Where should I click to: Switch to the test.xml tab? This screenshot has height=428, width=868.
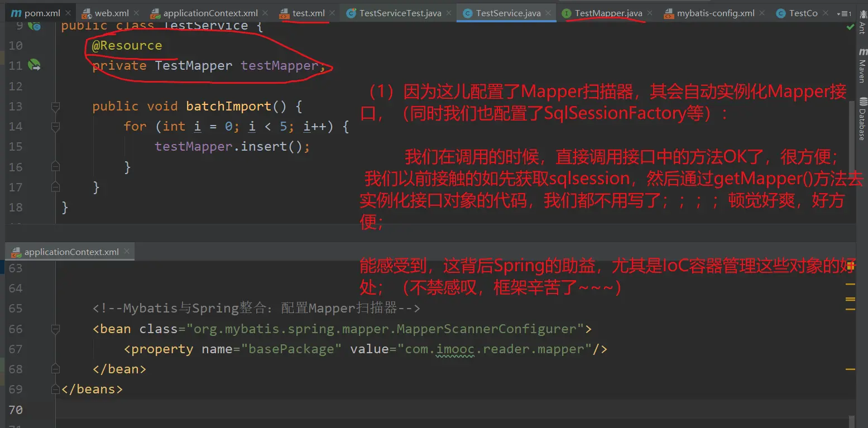coord(308,13)
